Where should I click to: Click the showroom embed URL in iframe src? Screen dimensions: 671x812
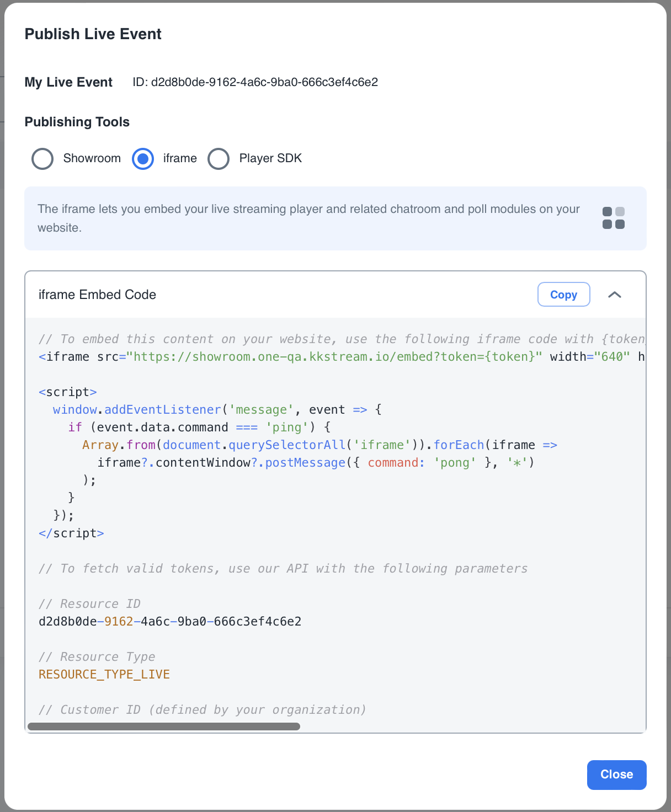tap(334, 357)
